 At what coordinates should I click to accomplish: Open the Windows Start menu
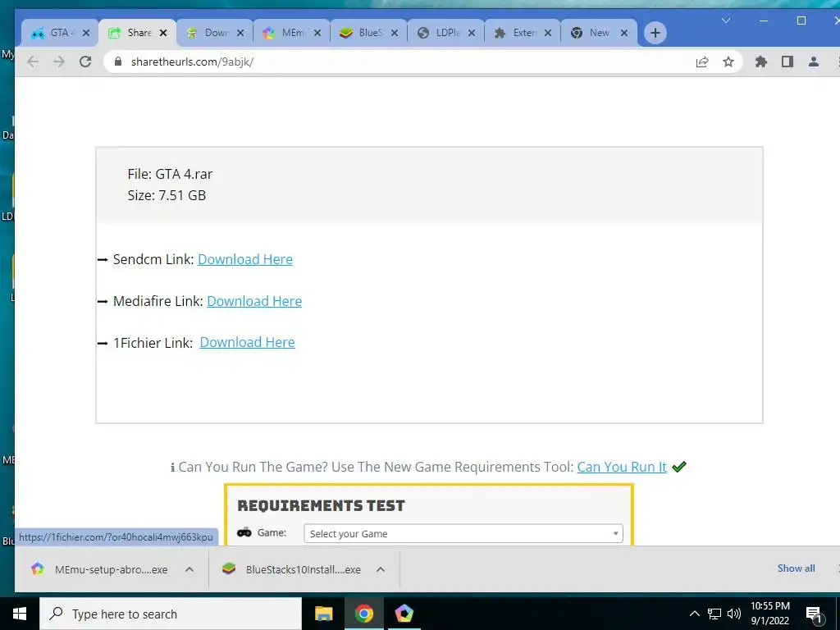(20, 614)
